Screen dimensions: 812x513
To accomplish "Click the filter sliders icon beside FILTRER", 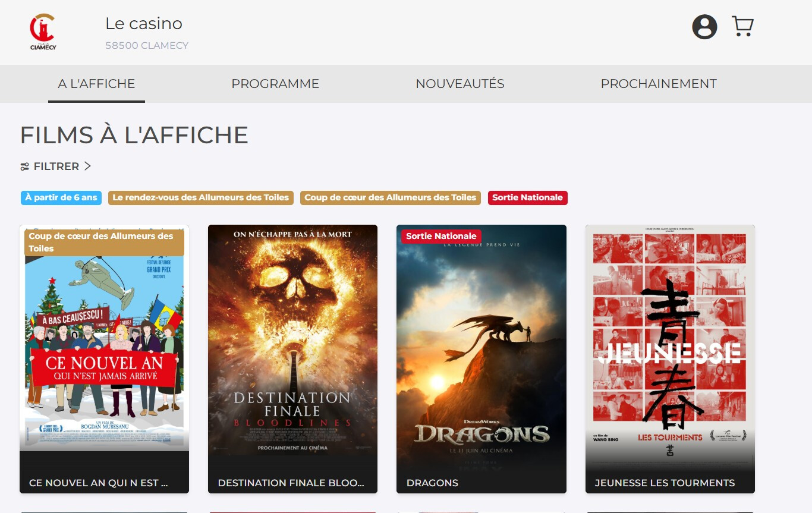I will tap(25, 167).
